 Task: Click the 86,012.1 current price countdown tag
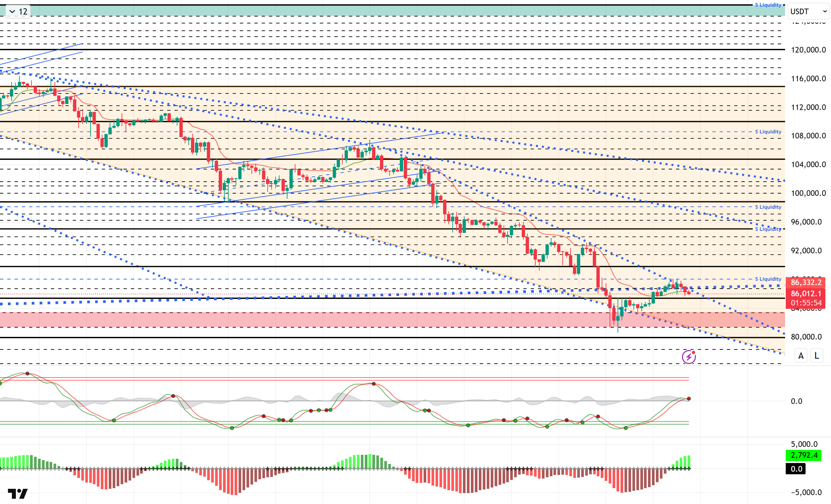click(x=806, y=298)
